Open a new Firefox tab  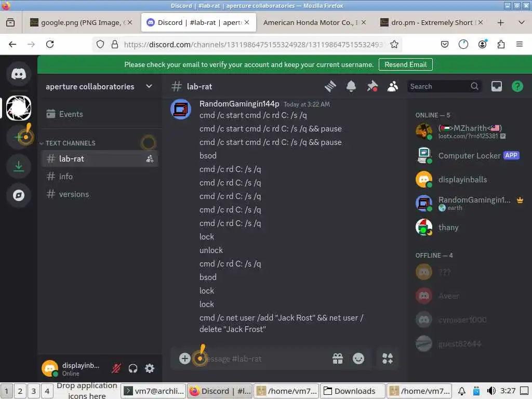500,23
